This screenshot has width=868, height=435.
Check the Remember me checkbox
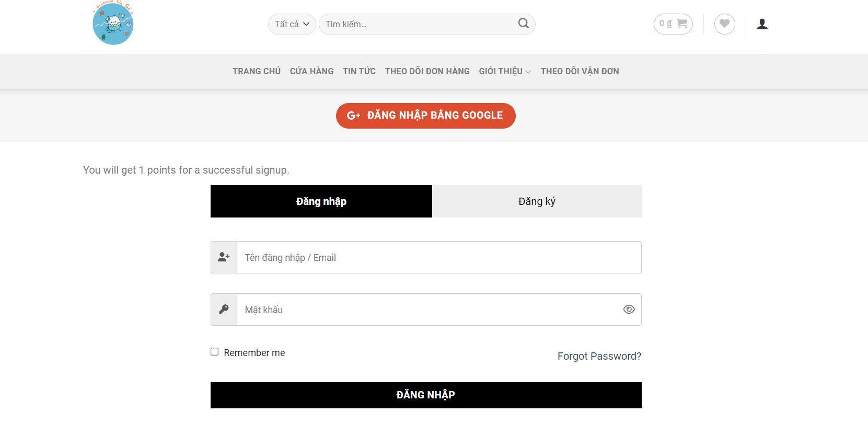pos(214,352)
